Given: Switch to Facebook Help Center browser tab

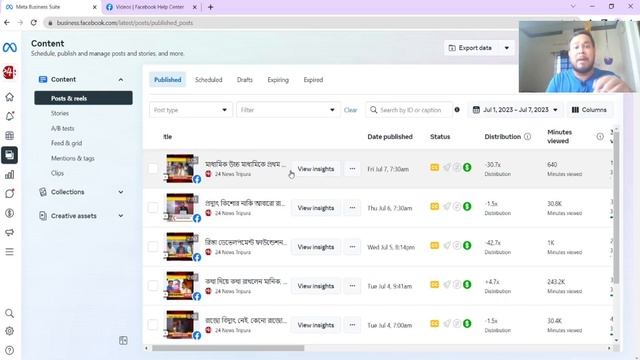Looking at the screenshot, I should (150, 7).
